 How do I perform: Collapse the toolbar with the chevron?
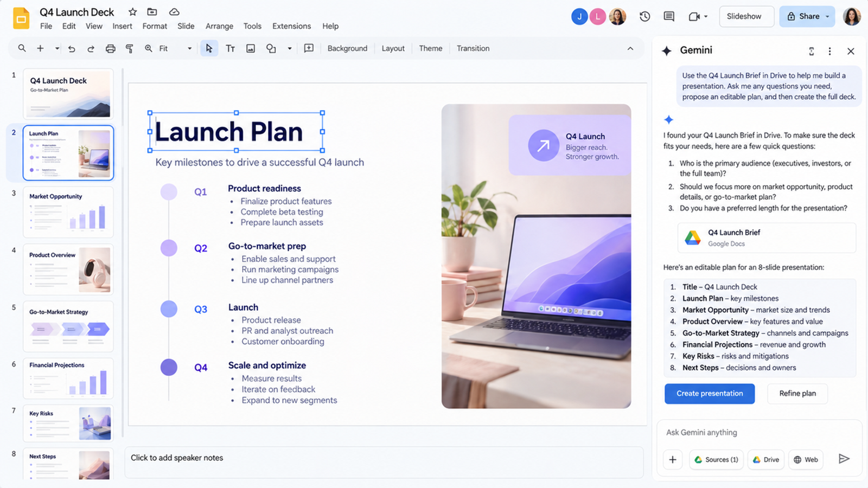point(630,48)
